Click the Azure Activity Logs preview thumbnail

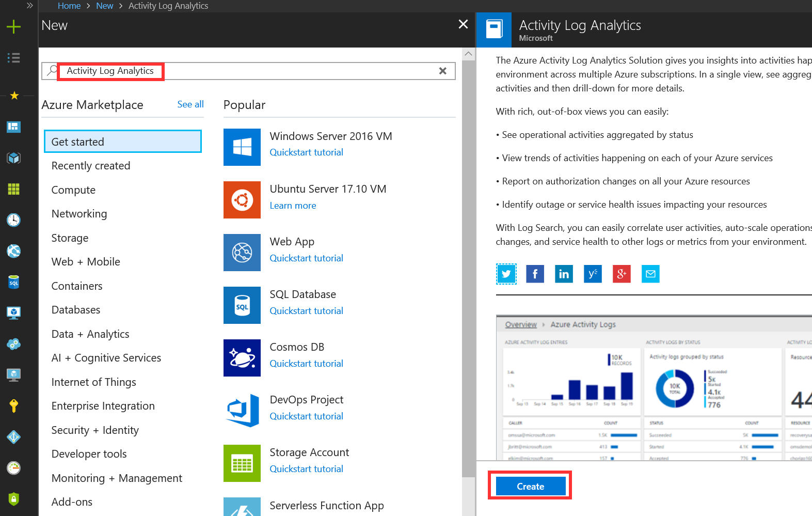[654, 387]
